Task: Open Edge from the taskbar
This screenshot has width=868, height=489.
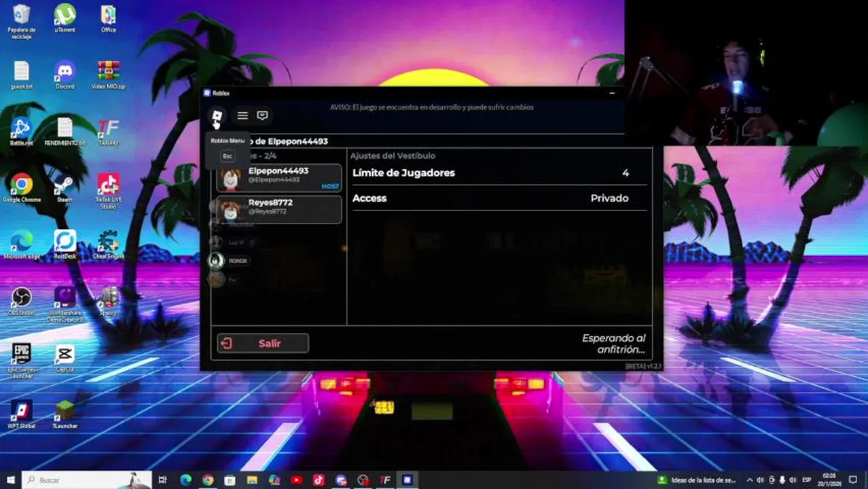Action: point(185,479)
